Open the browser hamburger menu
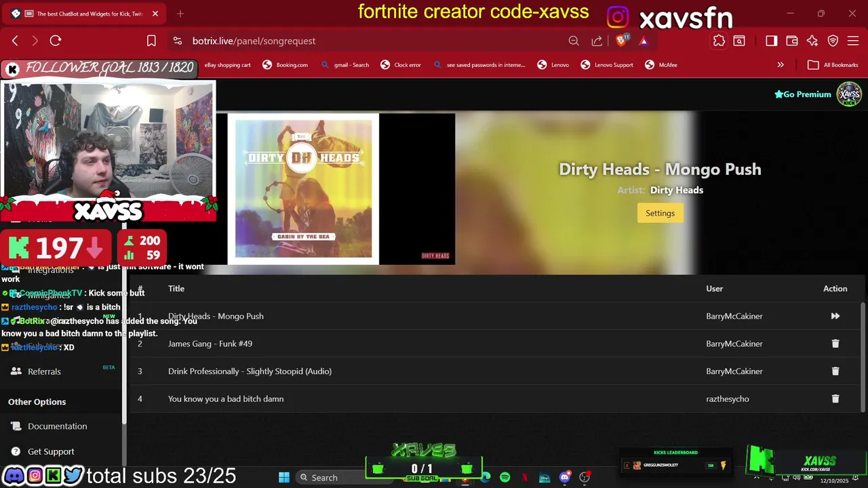 point(853,41)
